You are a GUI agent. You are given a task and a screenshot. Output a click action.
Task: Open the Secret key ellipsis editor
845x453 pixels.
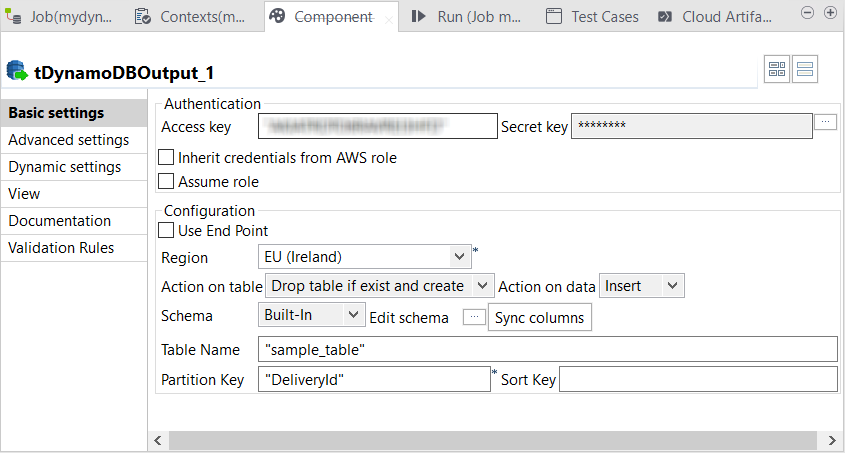tap(825, 122)
